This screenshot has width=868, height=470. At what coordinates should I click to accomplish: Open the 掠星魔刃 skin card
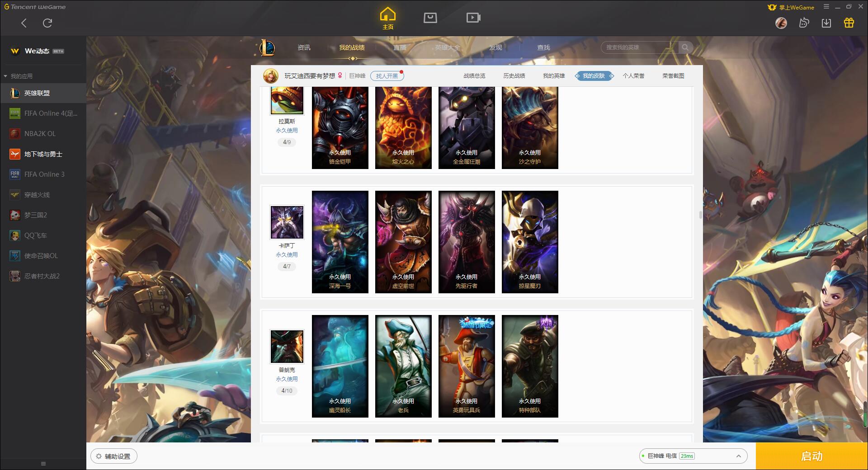tap(530, 242)
